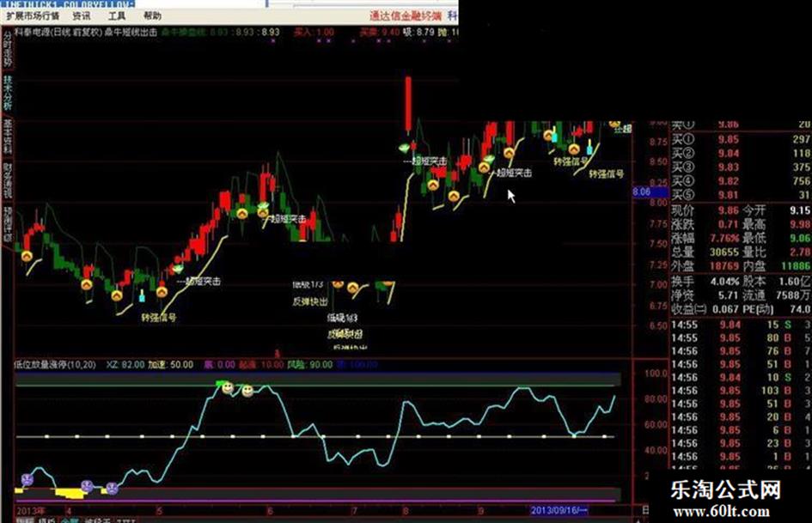Image resolution: width=812 pixels, height=523 pixels.
Task: Open the 帮助 menu
Action: [152, 16]
